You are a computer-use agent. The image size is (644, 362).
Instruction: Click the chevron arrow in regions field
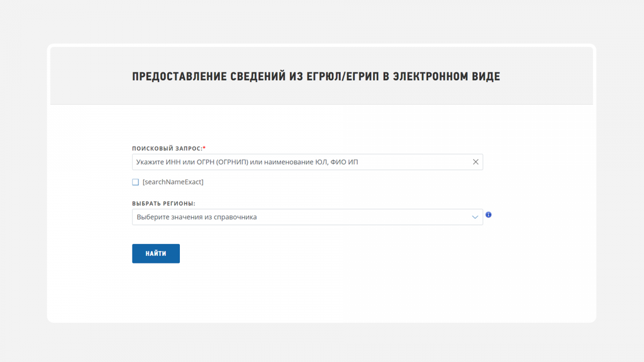pyautogui.click(x=475, y=217)
